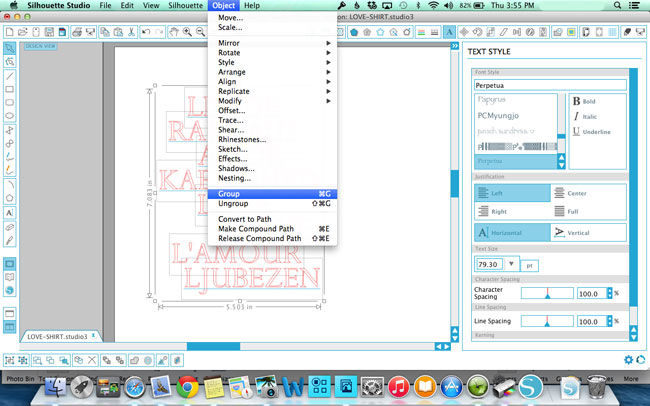
Task: Open the Silhouette Online Store globe icon
Action: click(10, 290)
